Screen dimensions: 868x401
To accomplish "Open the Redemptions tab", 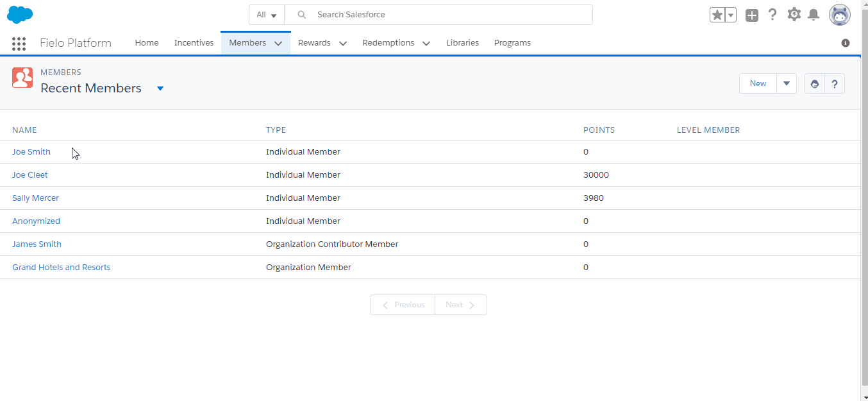I will coord(388,43).
